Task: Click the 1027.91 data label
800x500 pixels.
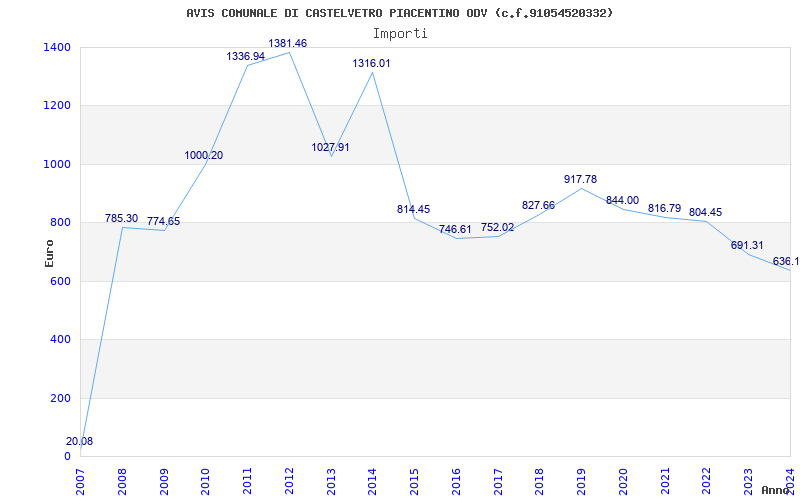Action: (x=331, y=147)
